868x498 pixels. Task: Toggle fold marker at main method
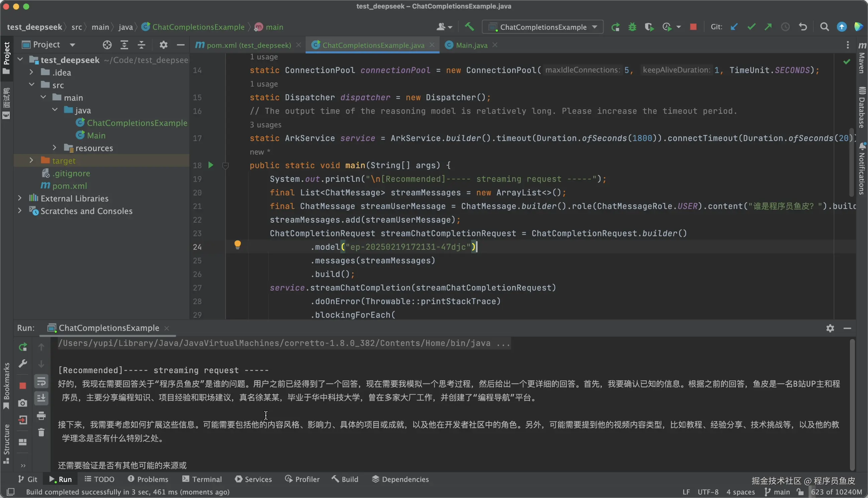[x=225, y=166]
